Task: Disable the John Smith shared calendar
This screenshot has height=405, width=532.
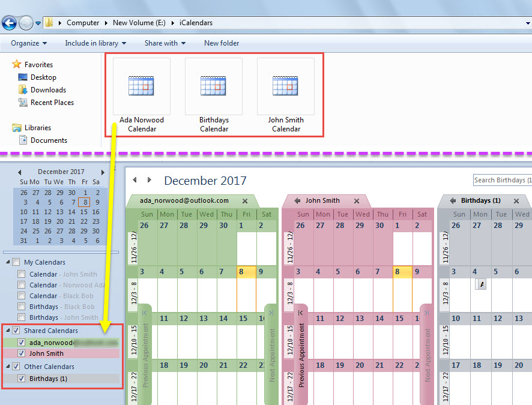Action: [23, 353]
